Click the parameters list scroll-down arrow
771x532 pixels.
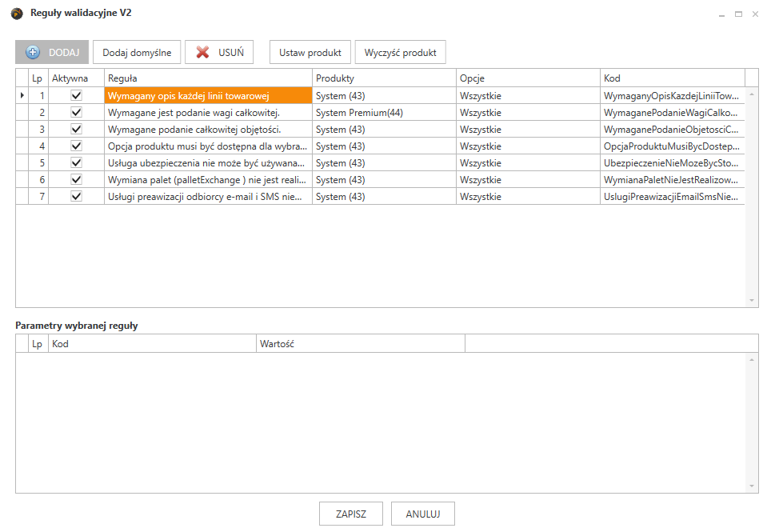point(752,486)
